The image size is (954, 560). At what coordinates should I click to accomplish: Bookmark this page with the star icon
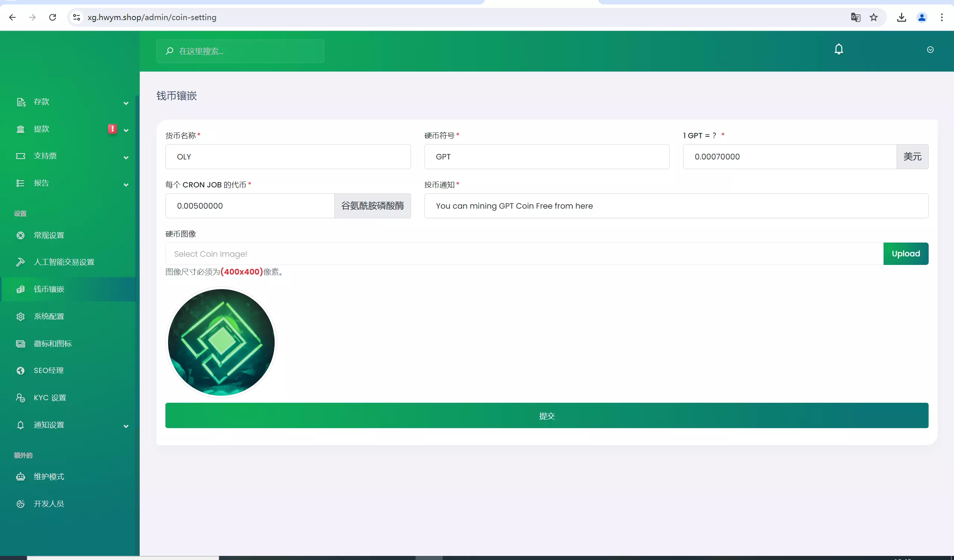874,18
